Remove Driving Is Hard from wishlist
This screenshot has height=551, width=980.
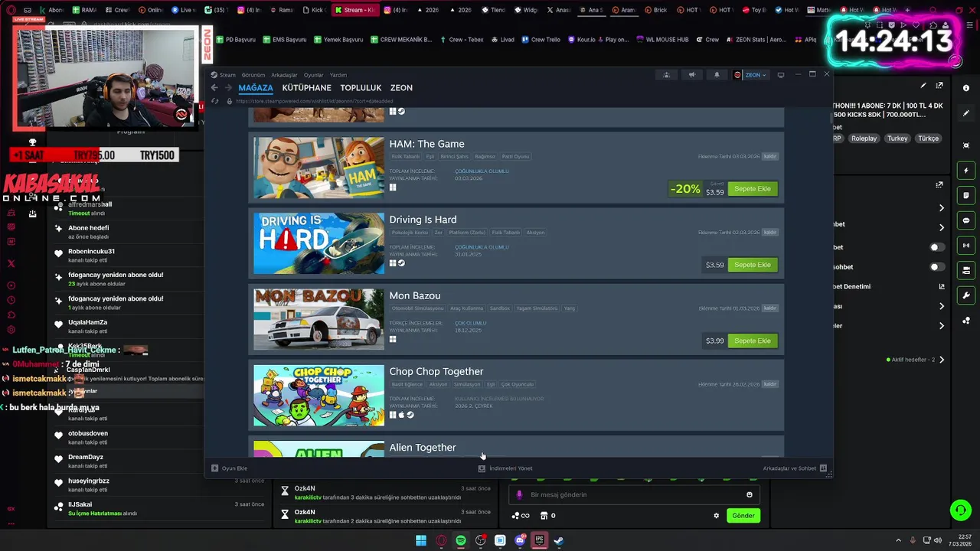(x=770, y=232)
